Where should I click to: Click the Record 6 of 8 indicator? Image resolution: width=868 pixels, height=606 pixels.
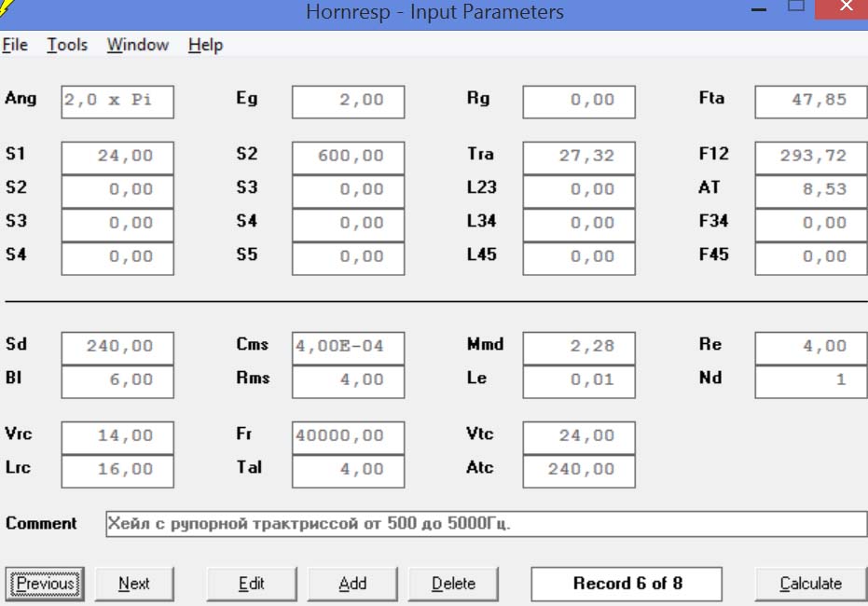pyautogui.click(x=627, y=584)
